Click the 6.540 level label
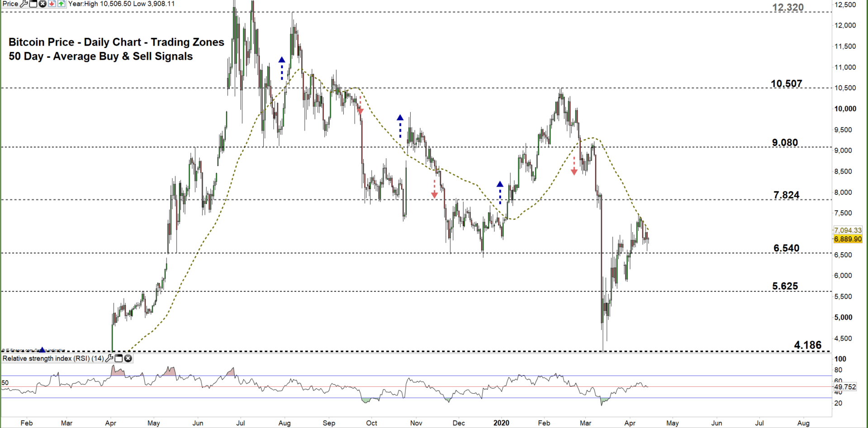Viewport: 868px width, 428px height. [787, 248]
